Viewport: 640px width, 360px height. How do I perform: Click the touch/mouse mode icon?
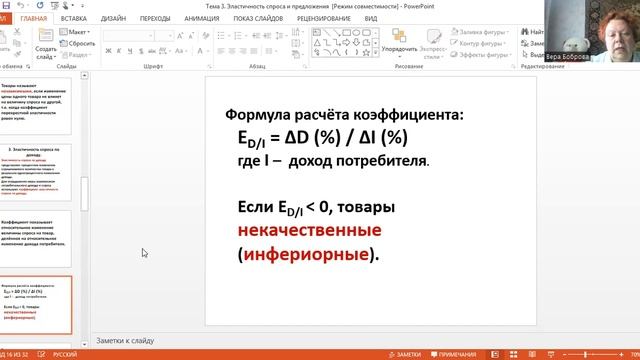point(65,6)
